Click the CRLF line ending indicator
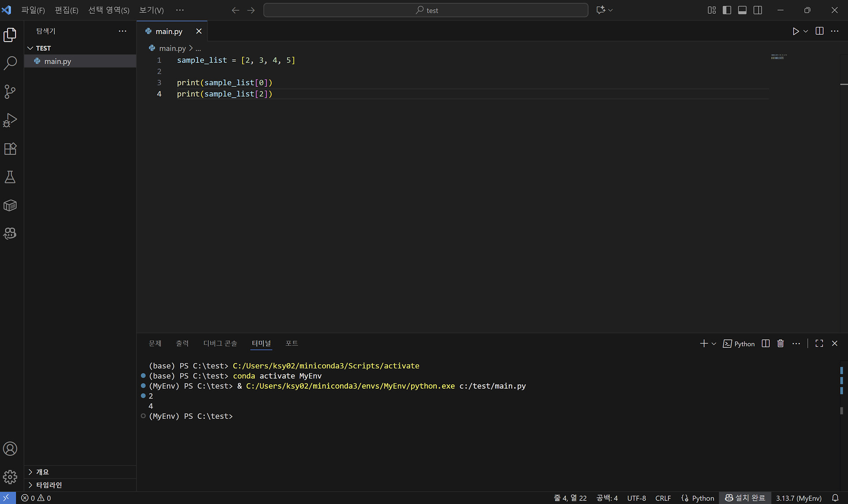The width and height of the screenshot is (848, 504). click(662, 498)
